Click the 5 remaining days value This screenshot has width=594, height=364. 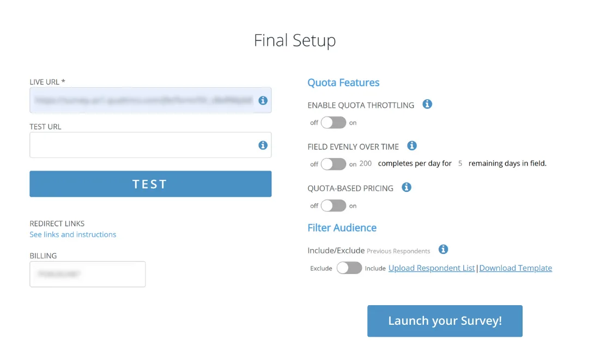click(x=460, y=163)
